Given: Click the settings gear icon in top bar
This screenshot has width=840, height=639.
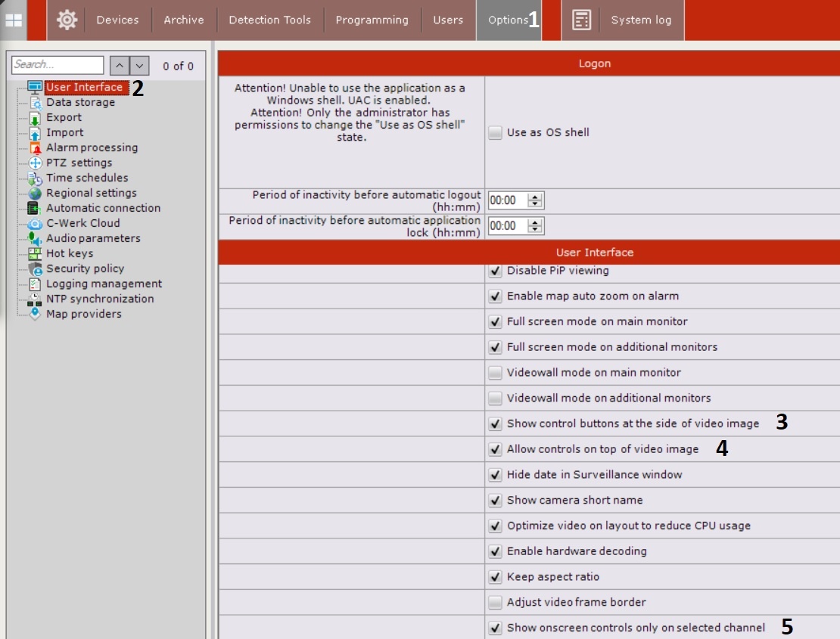Looking at the screenshot, I should (67, 20).
